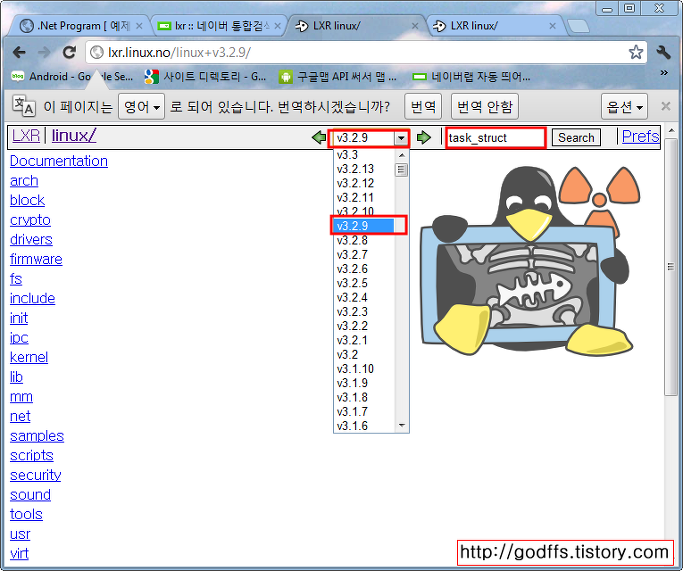Open the Documentation directory

59,161
